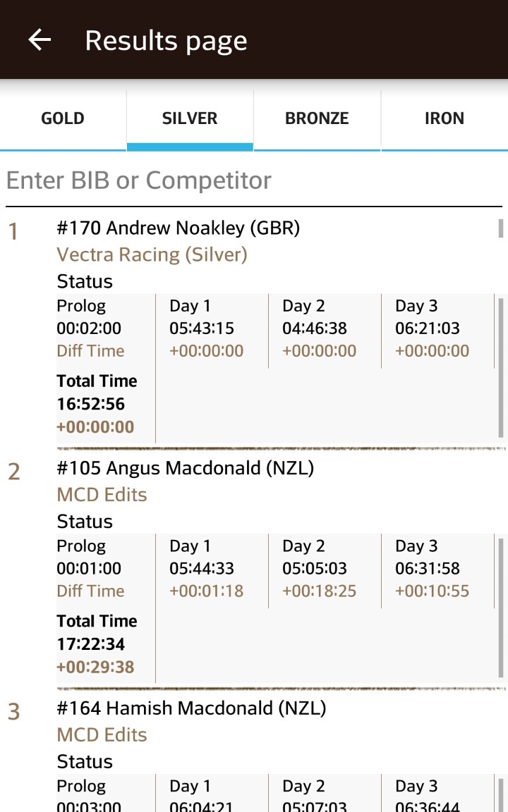Focus the Enter BIB or Competitor field
This screenshot has height=812, width=508.
point(254,180)
